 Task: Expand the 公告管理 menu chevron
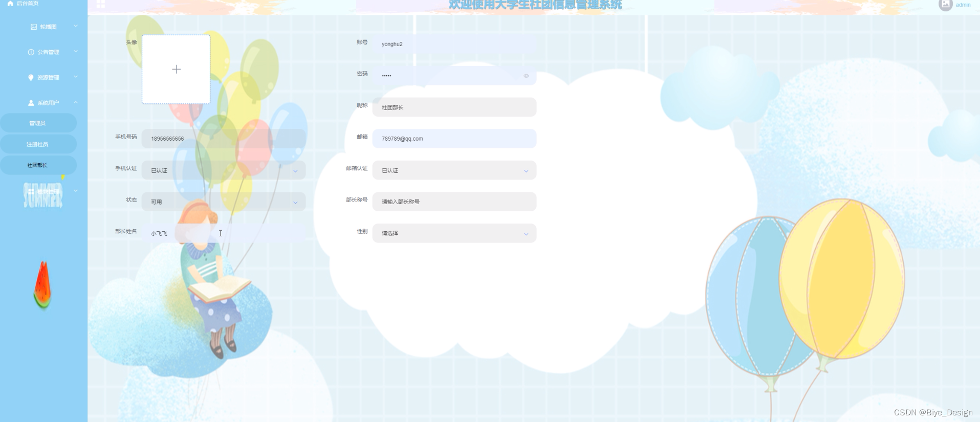(76, 52)
